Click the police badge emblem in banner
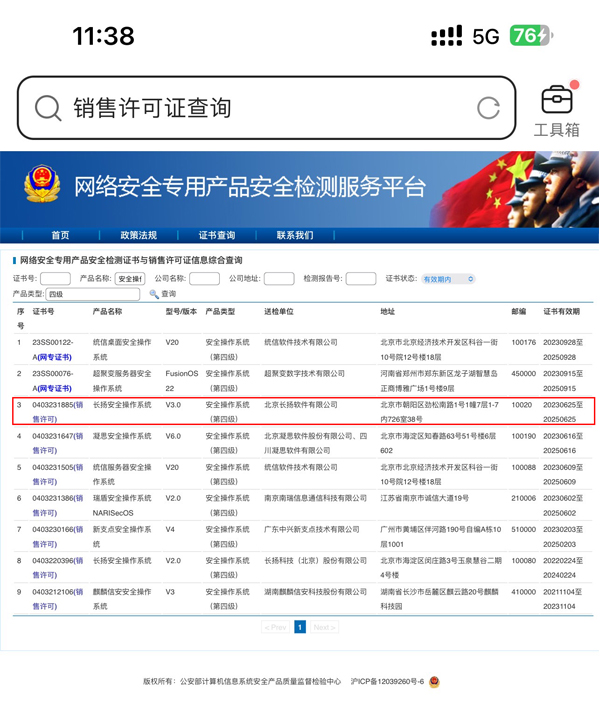Screen dimensions: 600x721 coord(42,184)
